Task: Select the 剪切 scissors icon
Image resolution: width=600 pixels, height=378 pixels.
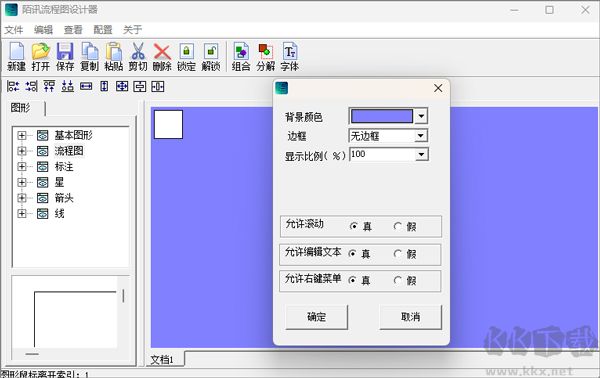Action: pos(138,57)
